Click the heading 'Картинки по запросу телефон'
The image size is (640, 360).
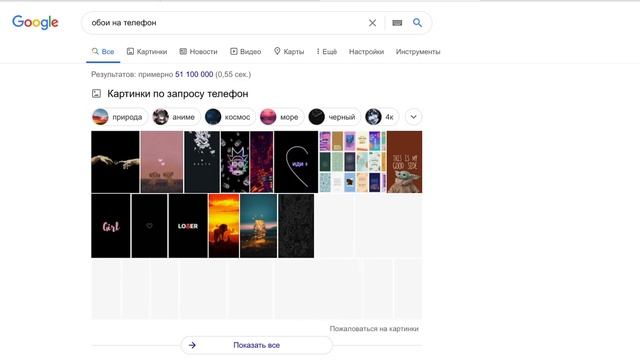[x=178, y=93]
